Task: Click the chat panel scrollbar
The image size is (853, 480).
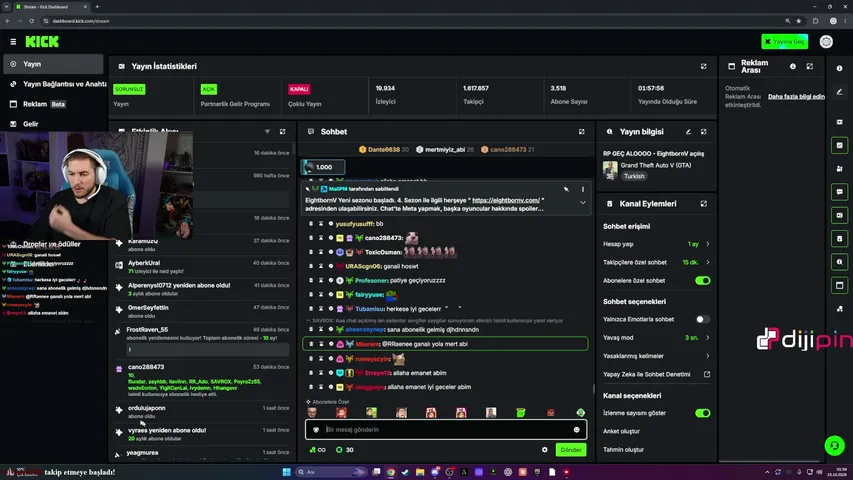Action: tap(594, 389)
